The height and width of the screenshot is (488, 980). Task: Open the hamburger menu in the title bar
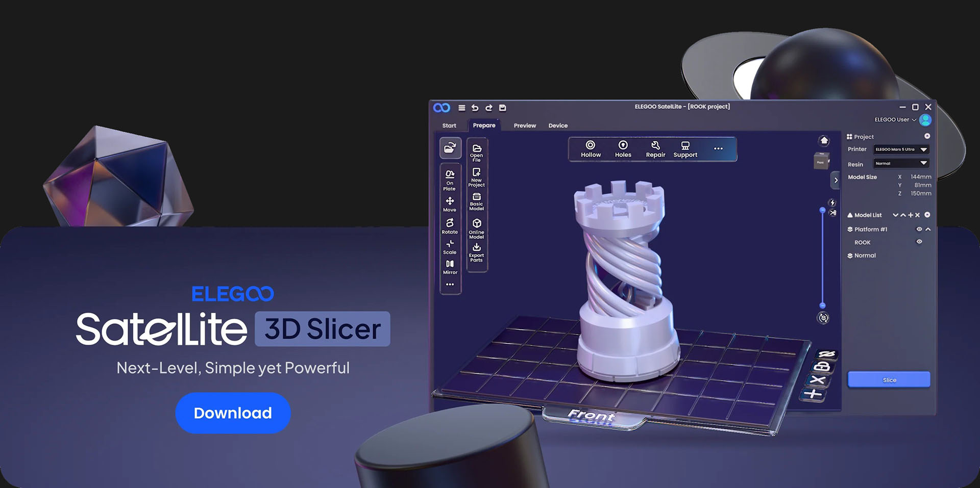click(x=461, y=108)
